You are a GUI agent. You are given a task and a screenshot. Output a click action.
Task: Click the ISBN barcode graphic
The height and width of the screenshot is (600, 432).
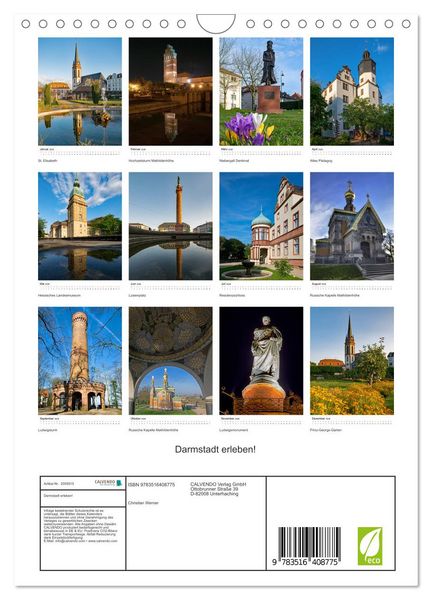pos(309,542)
